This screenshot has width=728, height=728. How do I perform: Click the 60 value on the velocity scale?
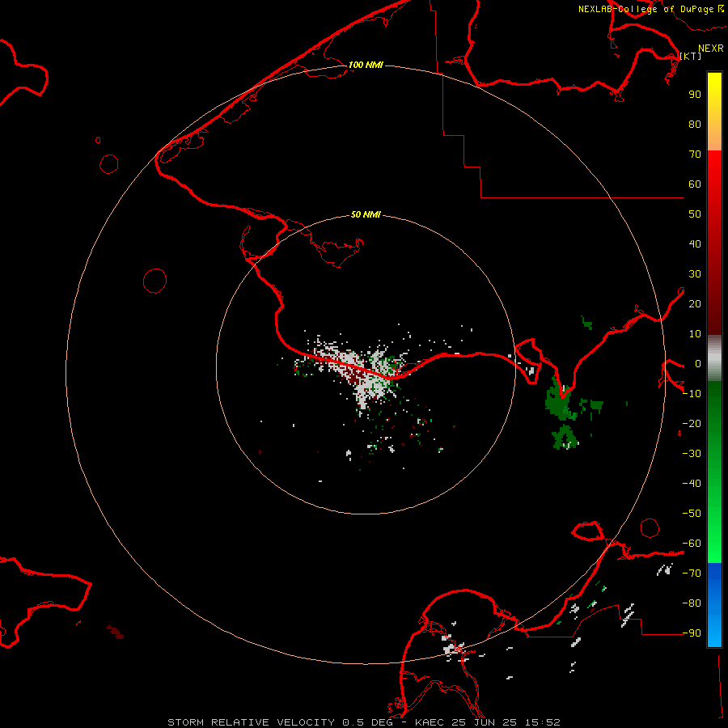[695, 184]
